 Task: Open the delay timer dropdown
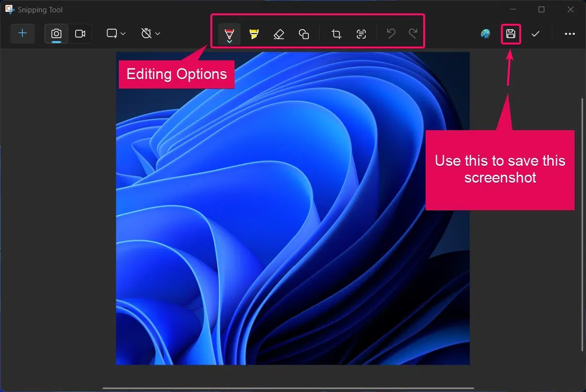point(150,34)
